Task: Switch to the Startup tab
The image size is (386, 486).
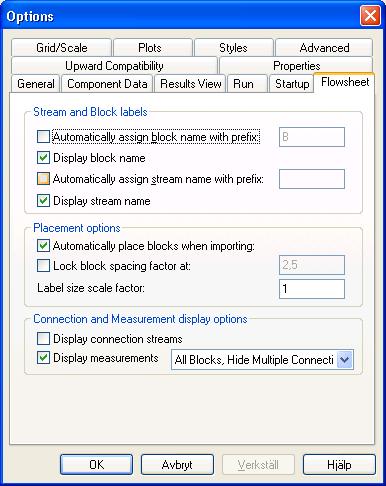Action: (291, 84)
